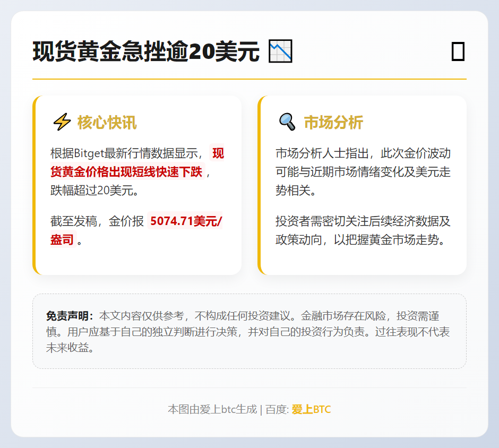Click the highlighted price 5074.71美元/
The image size is (499, 448).
(186, 221)
